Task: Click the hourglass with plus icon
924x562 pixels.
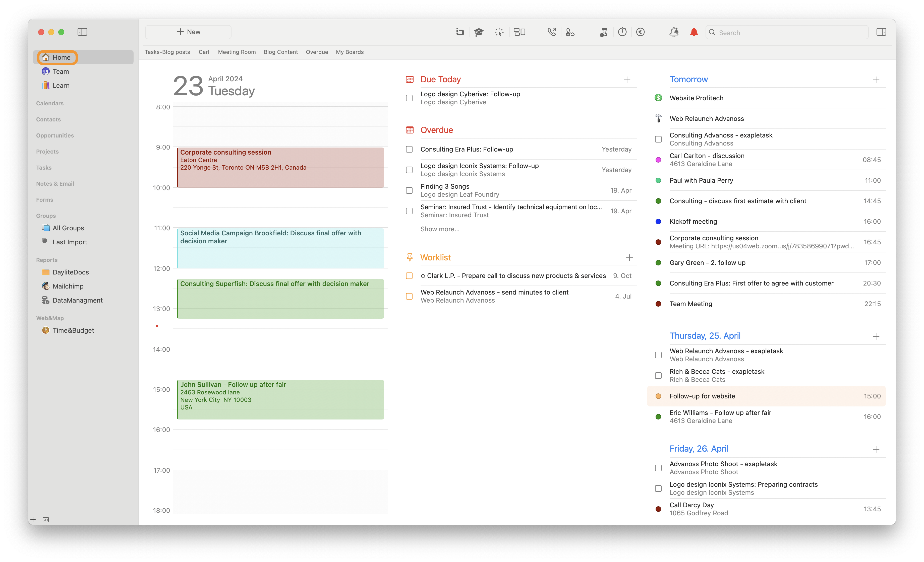Action: tap(603, 32)
